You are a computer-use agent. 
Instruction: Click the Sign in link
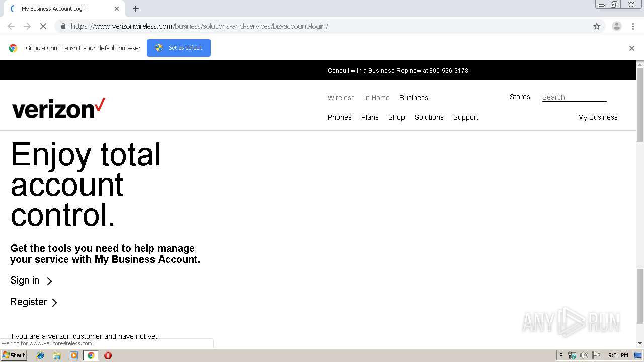(25, 280)
